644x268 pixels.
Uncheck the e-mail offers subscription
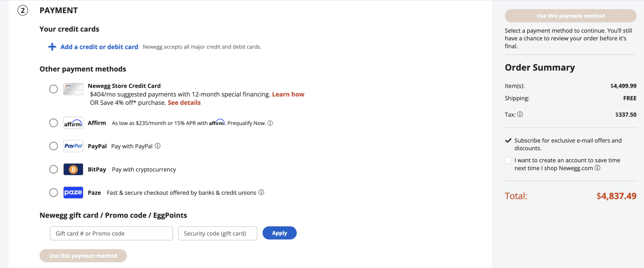click(508, 140)
